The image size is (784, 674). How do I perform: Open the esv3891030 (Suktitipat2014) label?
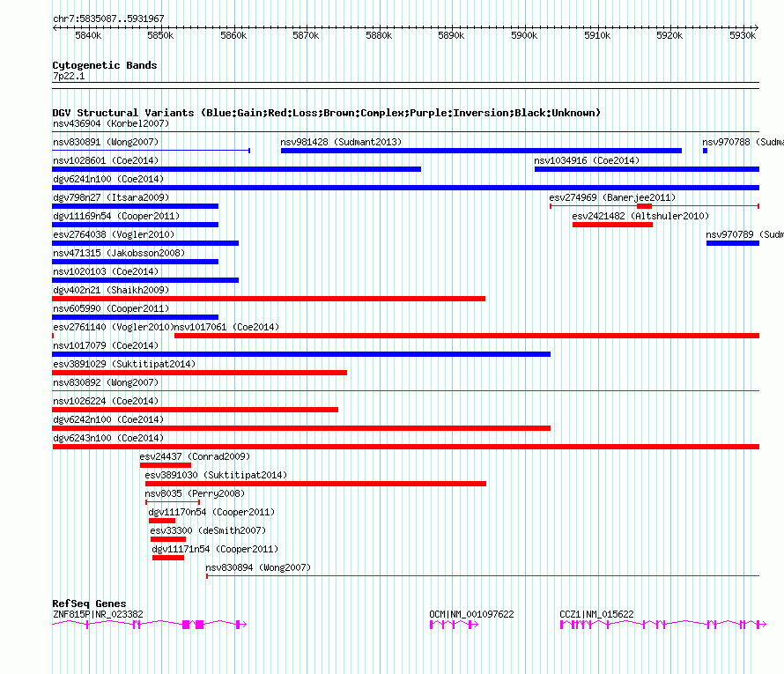point(216,475)
